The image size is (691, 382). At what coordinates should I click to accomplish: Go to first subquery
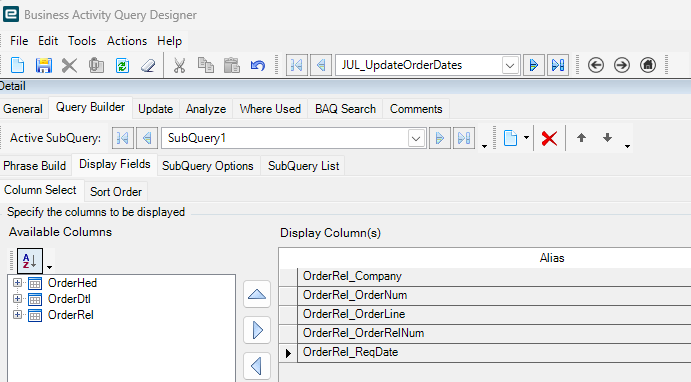point(123,138)
